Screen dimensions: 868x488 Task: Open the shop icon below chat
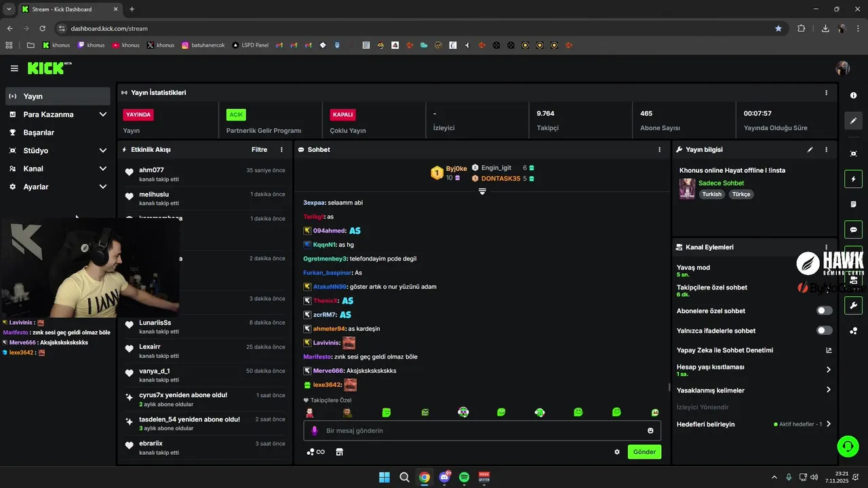point(340,452)
